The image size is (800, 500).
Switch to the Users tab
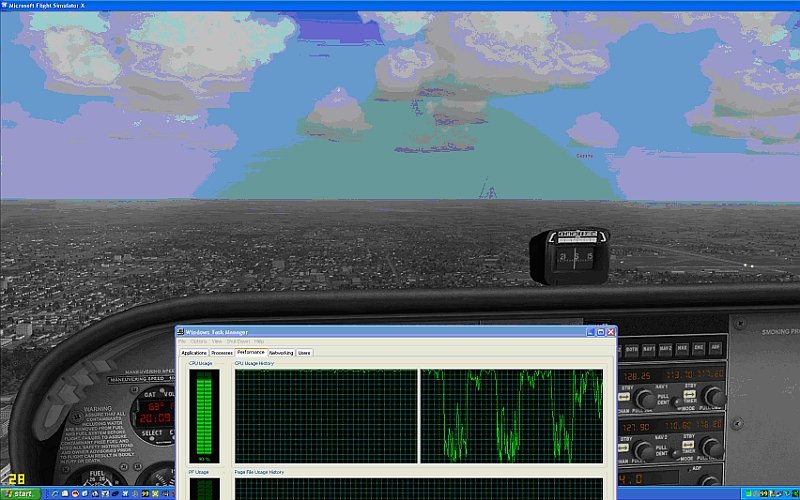(304, 353)
